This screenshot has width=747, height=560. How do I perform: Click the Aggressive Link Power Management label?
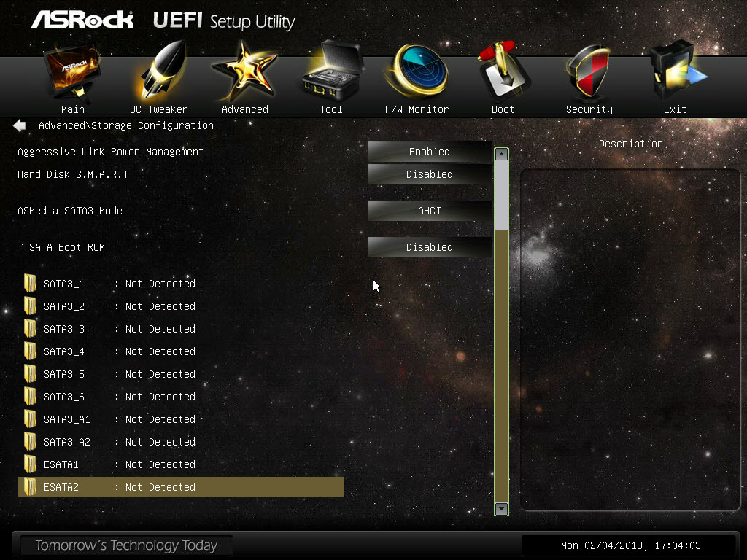pyautogui.click(x=111, y=152)
